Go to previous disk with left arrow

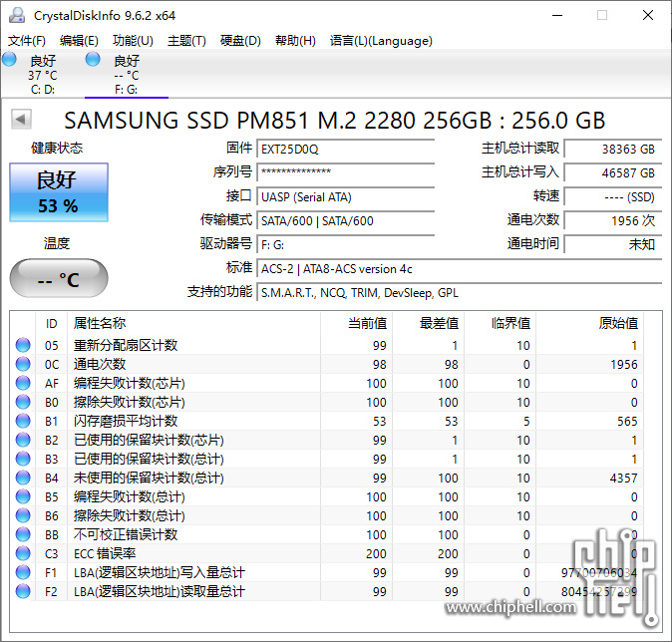pos(21,119)
